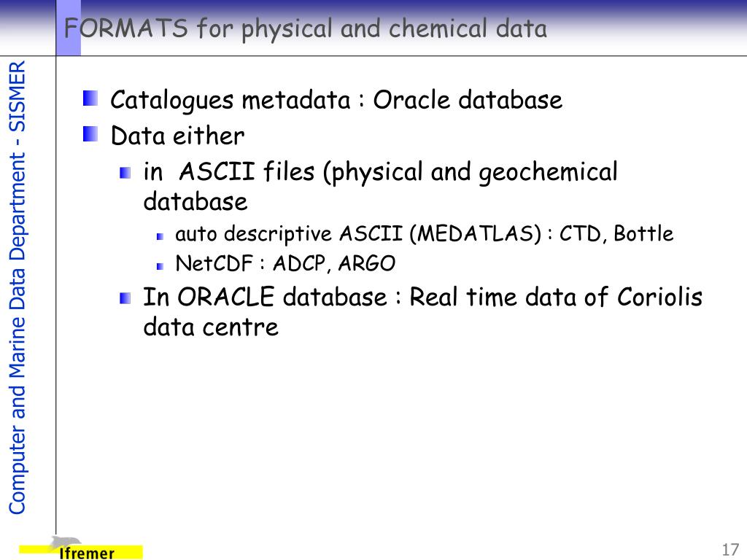
Task: Click the bullet beside 'In ORACLE database'
Action: [x=125, y=298]
